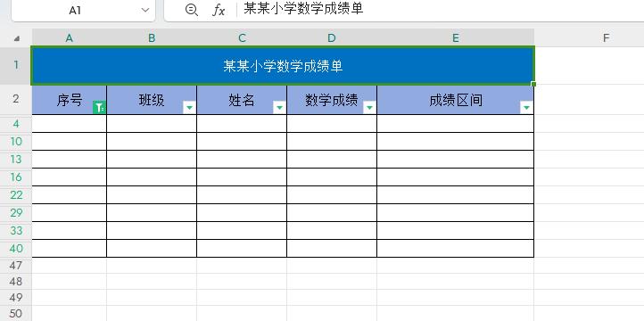Image resolution: width=644 pixels, height=321 pixels.
Task: Open the active filter on 序号 column
Action: 99,108
